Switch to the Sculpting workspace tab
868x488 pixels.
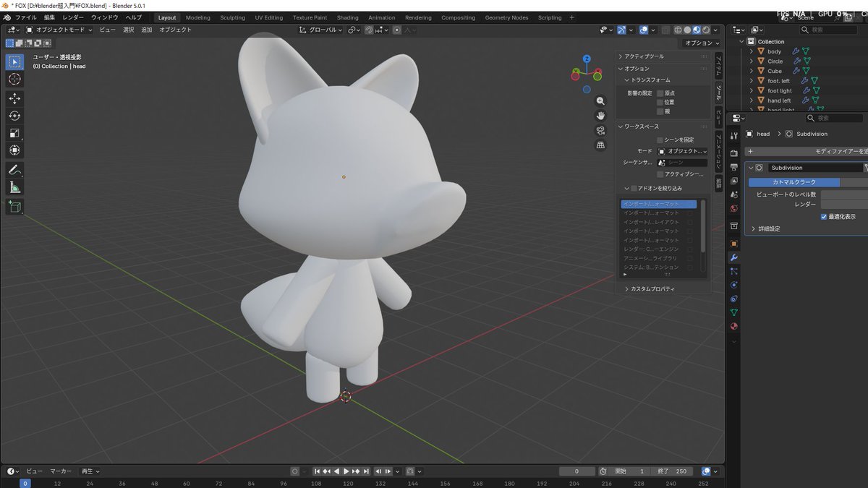pos(232,17)
